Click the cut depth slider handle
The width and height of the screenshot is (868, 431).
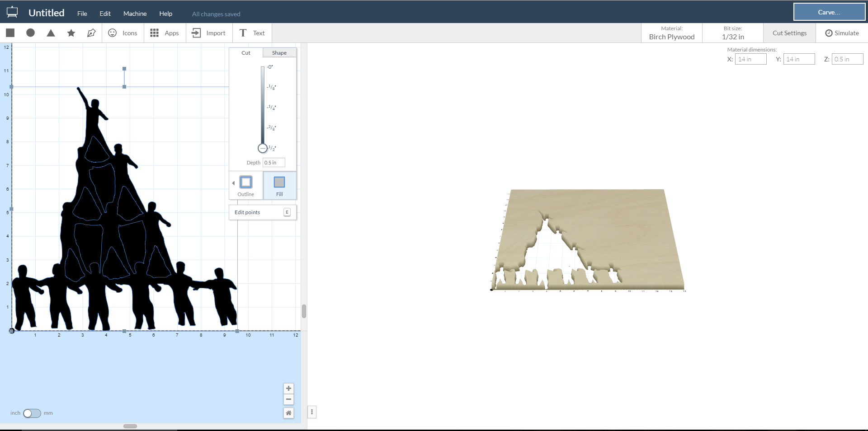pos(263,148)
